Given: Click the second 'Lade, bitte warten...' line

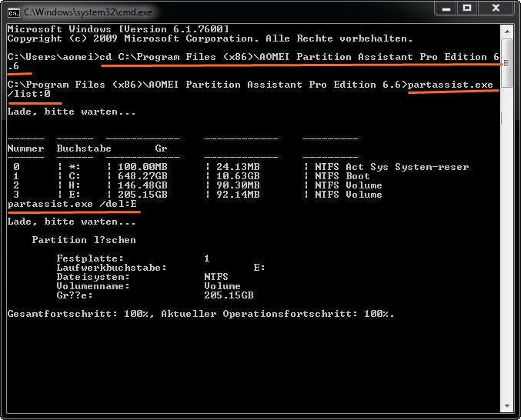Looking at the screenshot, I should click(72, 222).
